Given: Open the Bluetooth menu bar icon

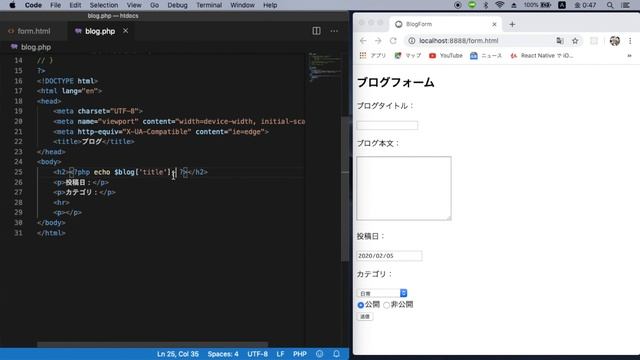Looking at the screenshot, I should tap(486, 5).
